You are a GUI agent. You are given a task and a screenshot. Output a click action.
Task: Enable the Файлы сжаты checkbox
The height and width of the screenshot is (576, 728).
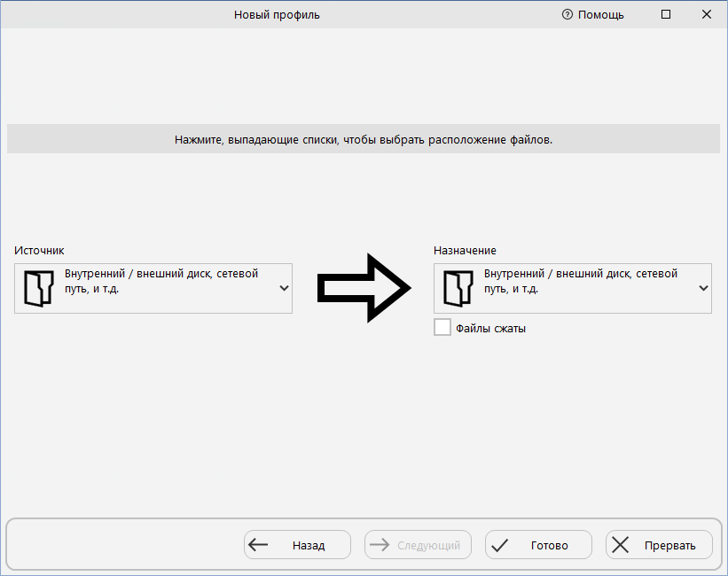(x=442, y=328)
